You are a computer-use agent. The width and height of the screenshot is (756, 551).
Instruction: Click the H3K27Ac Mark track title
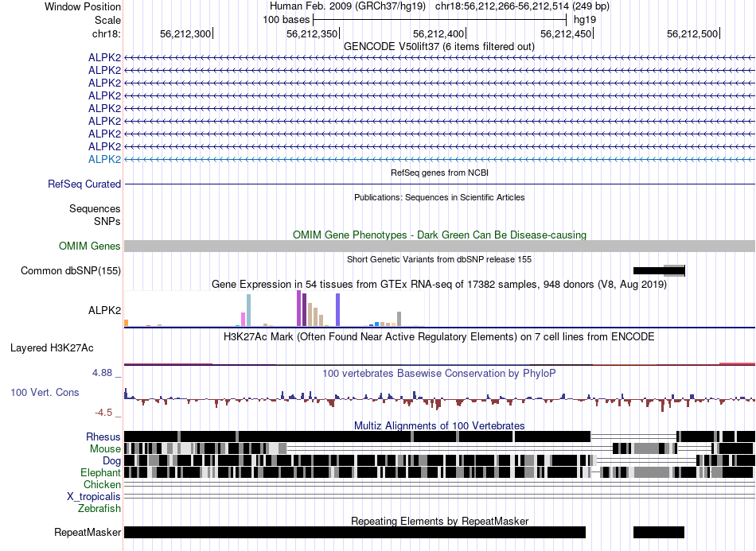tap(438, 336)
